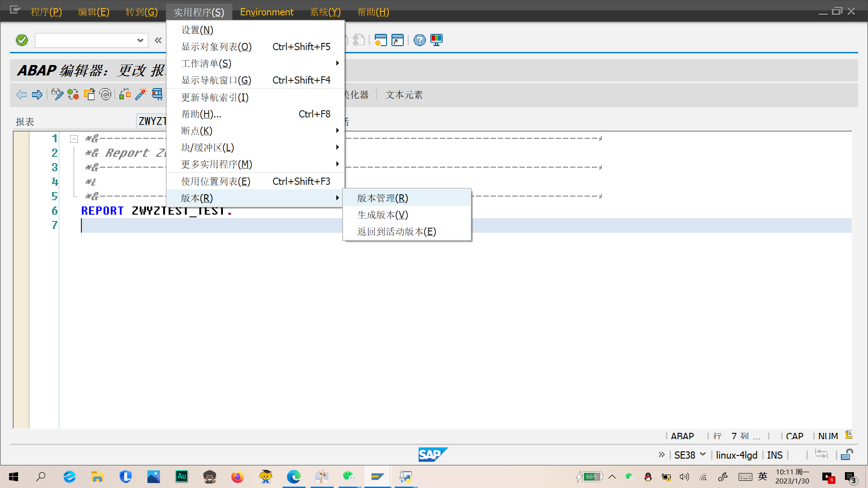Image resolution: width=868 pixels, height=488 pixels.
Task: Click the Pretty Printer magic wand icon
Action: tap(141, 94)
